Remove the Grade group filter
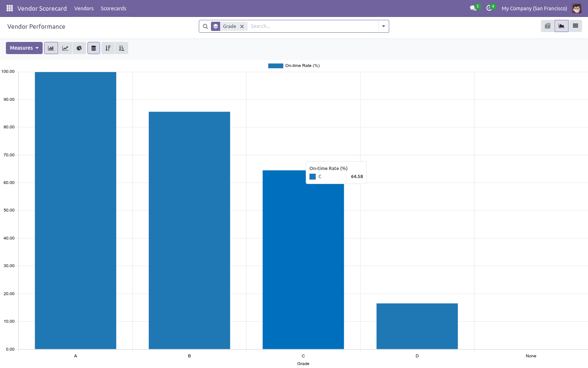This screenshot has width=588, height=368. tap(242, 26)
